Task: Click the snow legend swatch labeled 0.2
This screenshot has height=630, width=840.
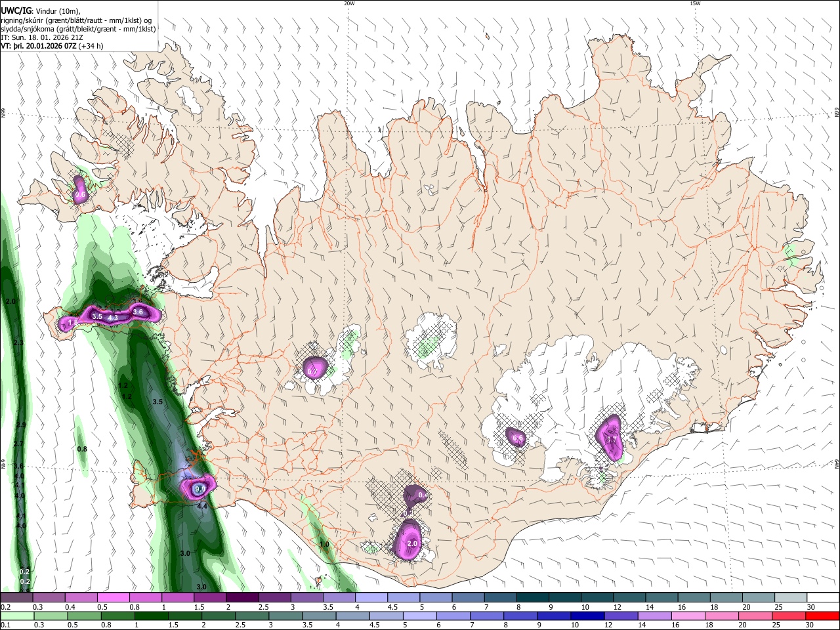Action: coord(16,598)
